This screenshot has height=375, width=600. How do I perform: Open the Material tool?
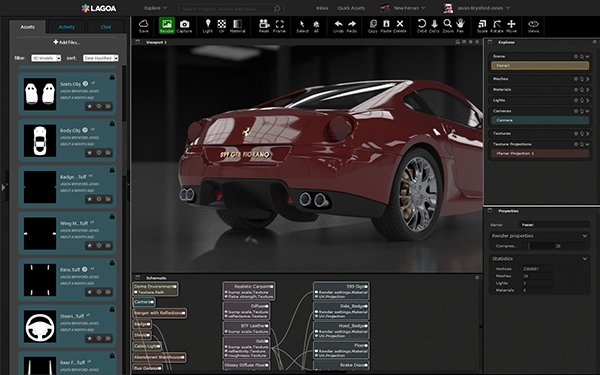click(x=237, y=26)
